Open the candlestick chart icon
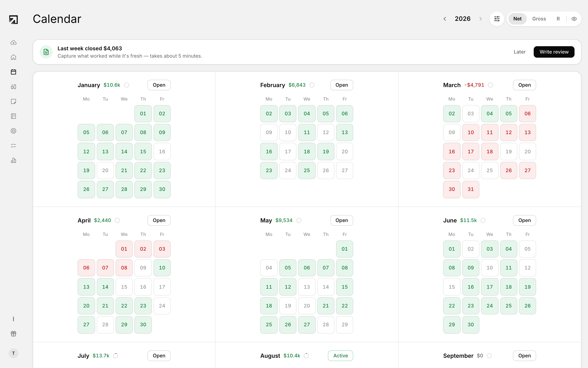The image size is (588, 368). (13, 87)
